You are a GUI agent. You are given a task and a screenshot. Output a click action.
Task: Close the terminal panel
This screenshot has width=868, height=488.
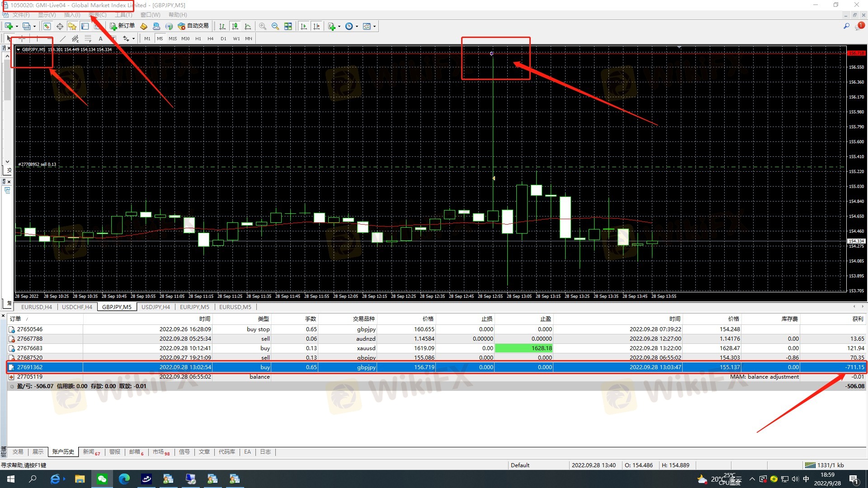point(3,316)
